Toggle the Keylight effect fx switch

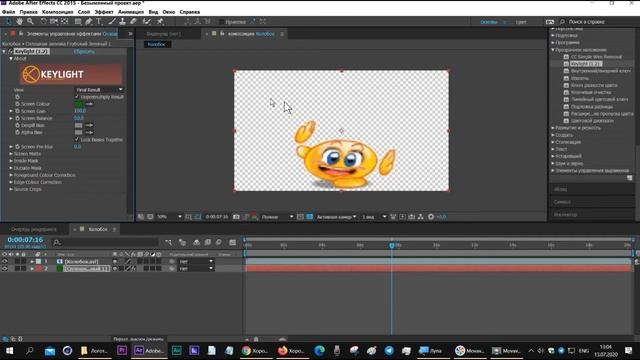11,51
